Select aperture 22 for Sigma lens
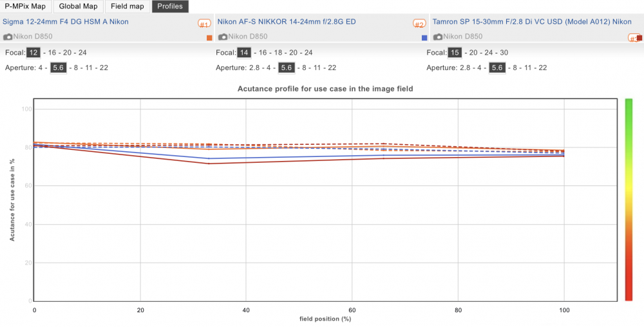The width and height of the screenshot is (644, 327). click(x=104, y=68)
